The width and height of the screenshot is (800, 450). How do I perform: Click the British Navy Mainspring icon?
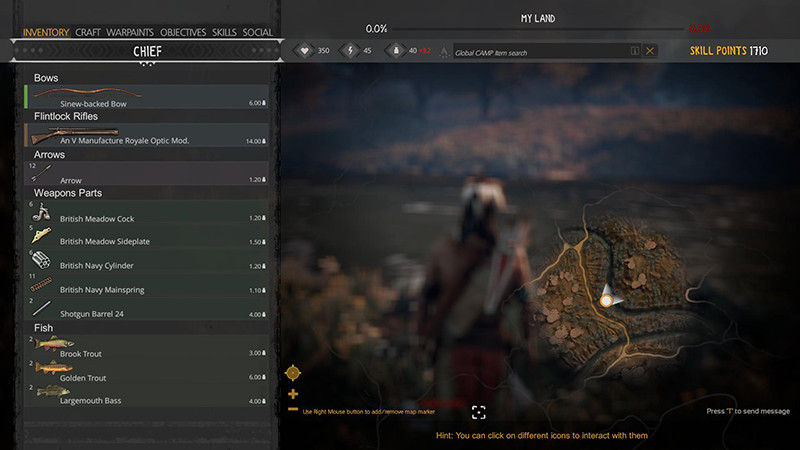pos(41,284)
